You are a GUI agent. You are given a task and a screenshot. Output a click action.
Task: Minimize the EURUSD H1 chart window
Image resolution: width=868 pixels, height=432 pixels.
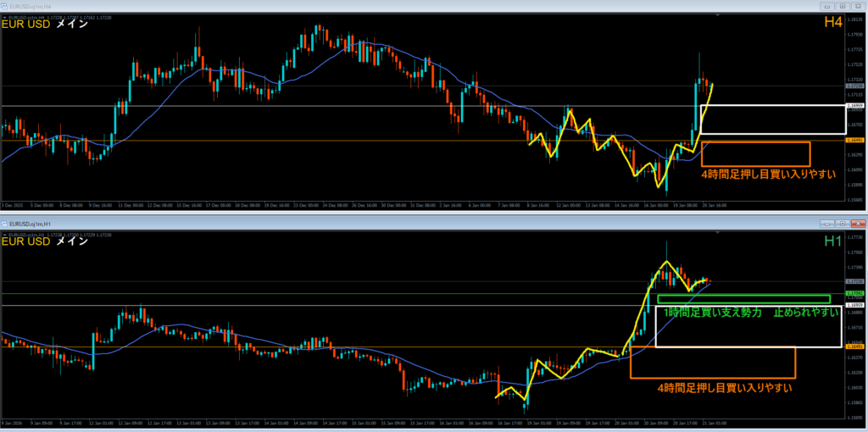826,224
